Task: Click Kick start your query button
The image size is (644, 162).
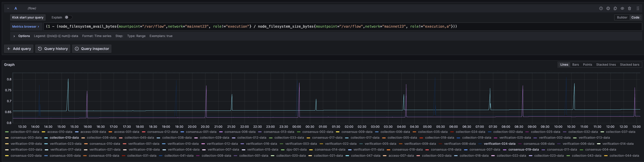Action: 28,17
